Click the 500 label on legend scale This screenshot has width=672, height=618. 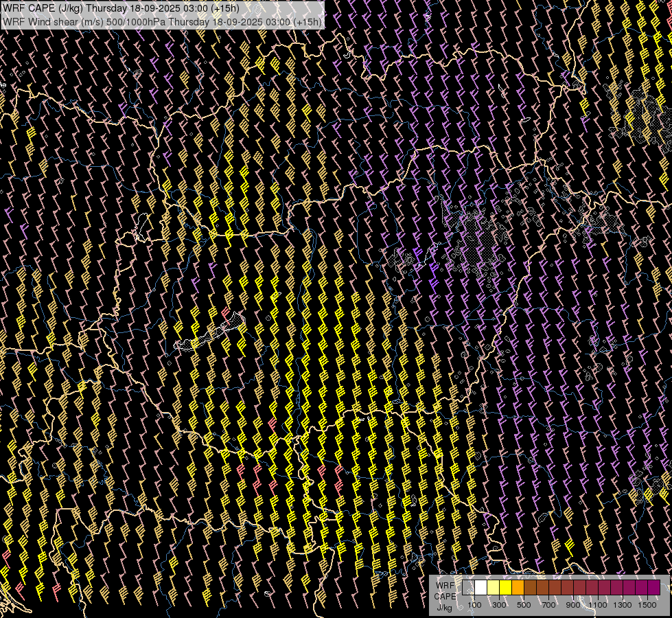(524, 605)
